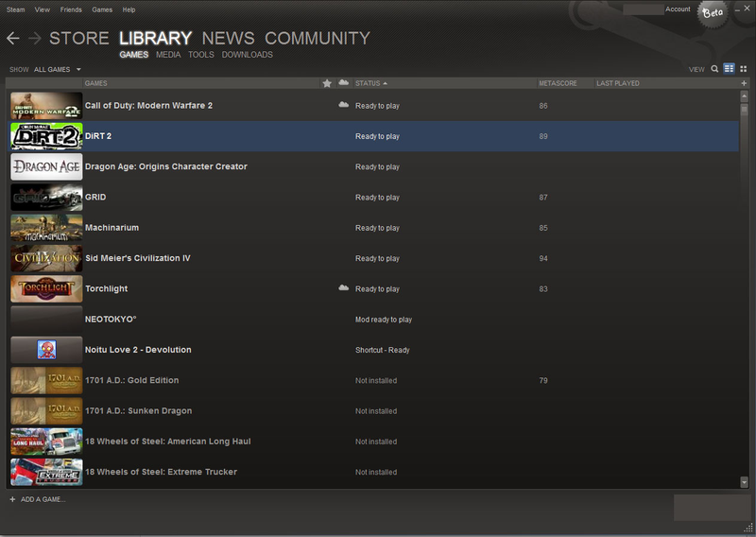756x537 pixels.
Task: Switch to the MEDIA subtab
Action: [x=168, y=55]
